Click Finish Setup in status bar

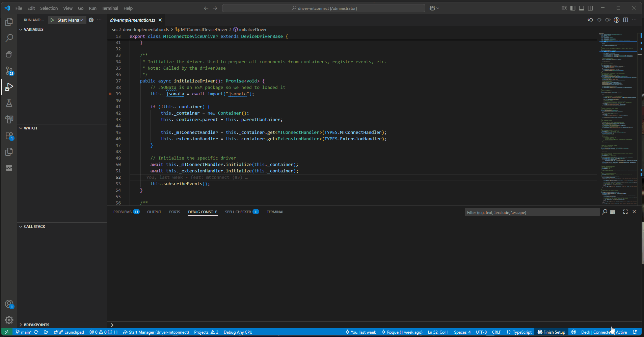click(x=552, y=332)
